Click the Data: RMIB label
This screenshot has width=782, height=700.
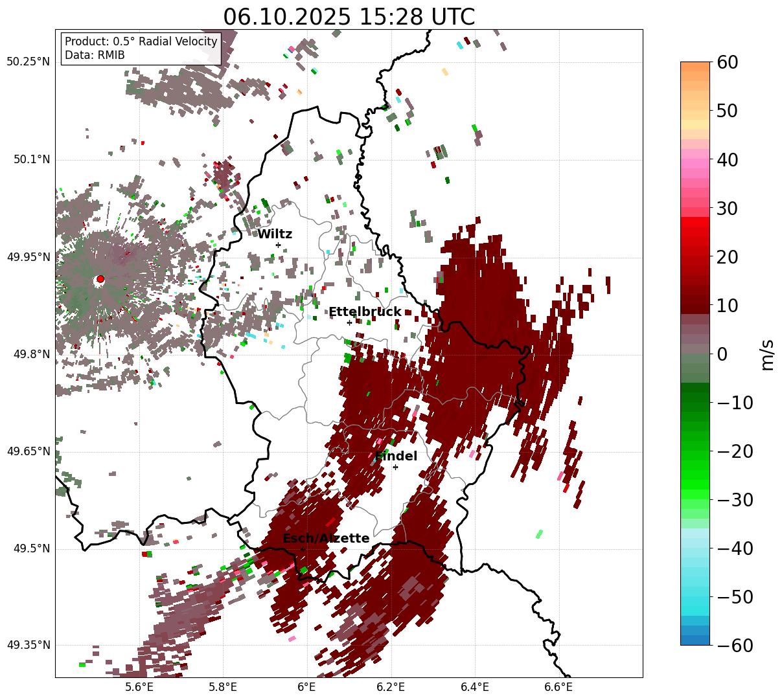(95, 55)
